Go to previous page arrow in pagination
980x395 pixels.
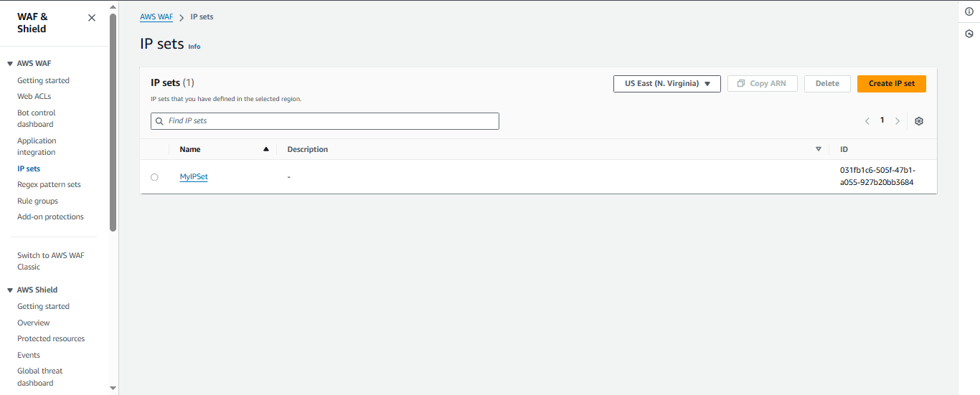tap(867, 121)
